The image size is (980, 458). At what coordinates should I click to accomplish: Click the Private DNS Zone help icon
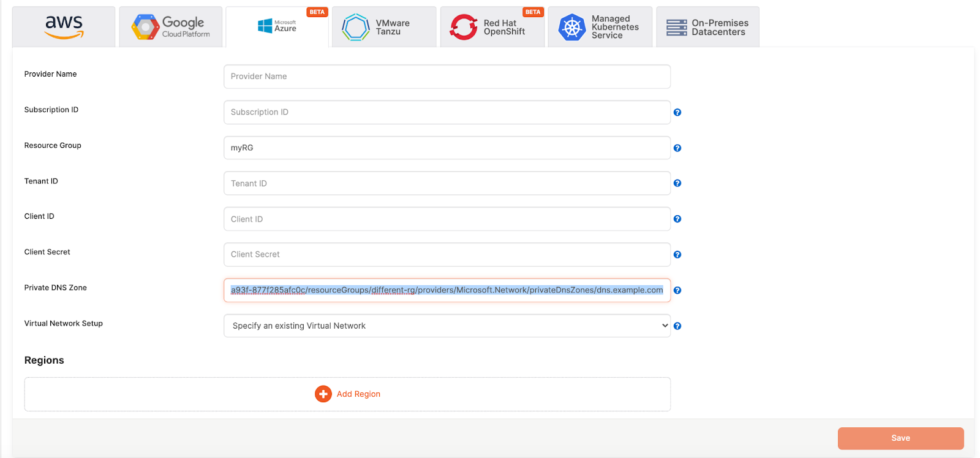pyautogui.click(x=677, y=291)
